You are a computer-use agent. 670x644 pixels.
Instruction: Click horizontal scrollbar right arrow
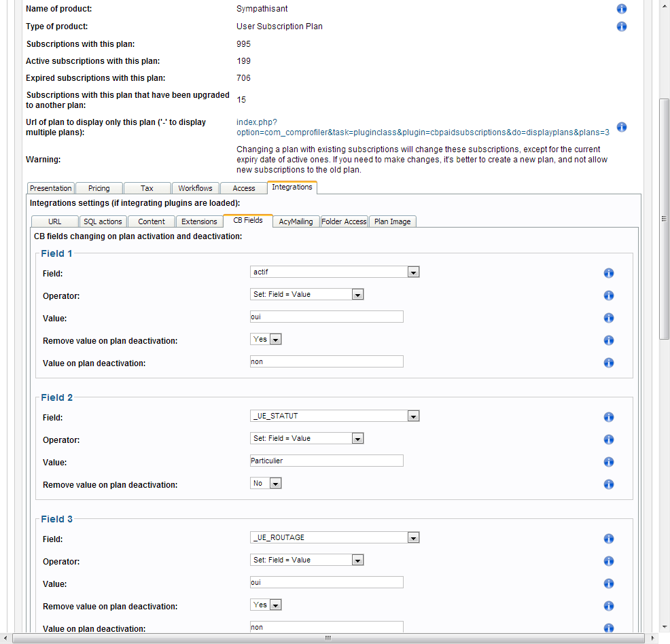click(x=652, y=638)
